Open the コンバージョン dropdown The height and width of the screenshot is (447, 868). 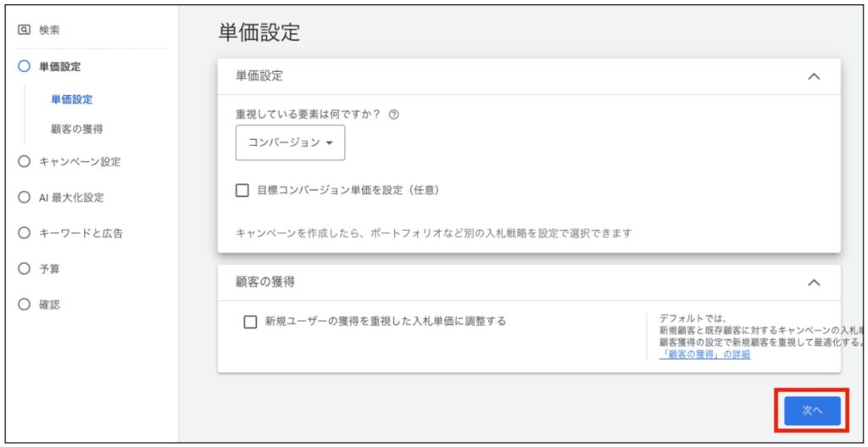click(x=290, y=142)
